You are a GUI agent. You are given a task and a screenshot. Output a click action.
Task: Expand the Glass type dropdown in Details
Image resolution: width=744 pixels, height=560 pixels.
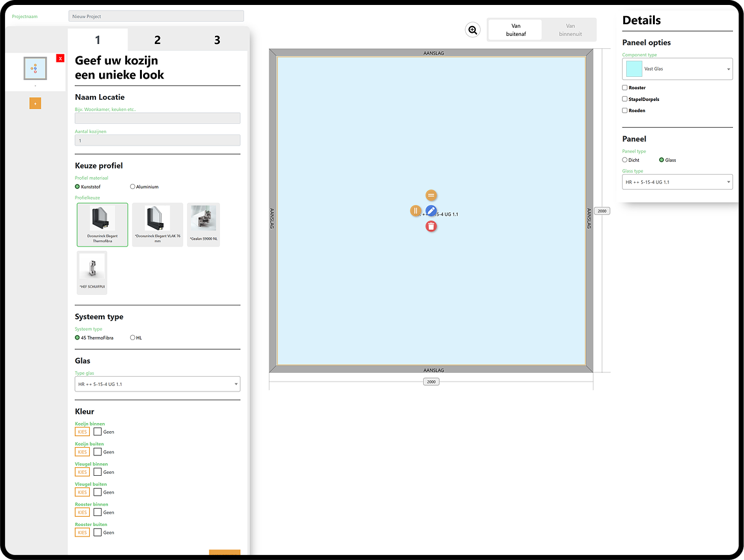point(677,182)
